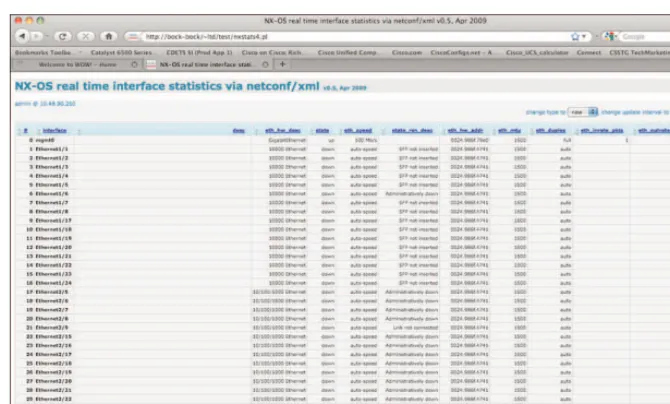
Task: Click the page title NX-OS real time interface statistics
Action: (x=167, y=86)
